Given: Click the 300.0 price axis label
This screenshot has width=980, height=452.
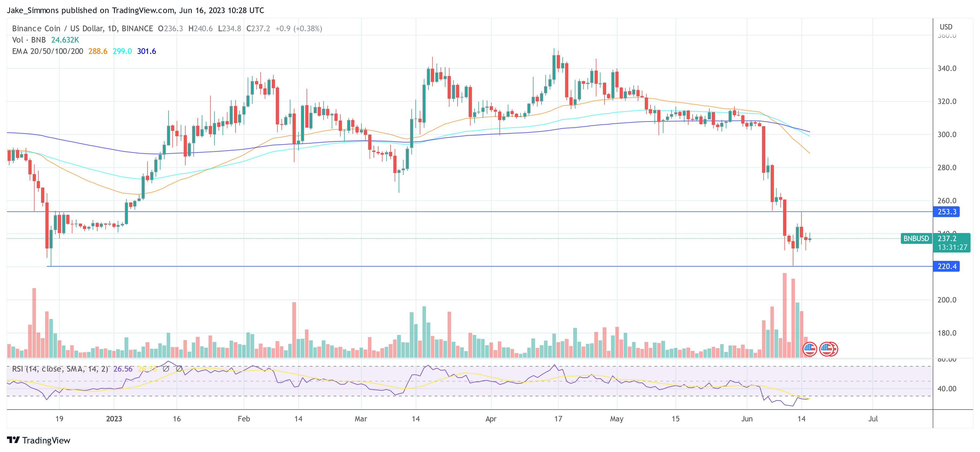Looking at the screenshot, I should click(x=947, y=134).
